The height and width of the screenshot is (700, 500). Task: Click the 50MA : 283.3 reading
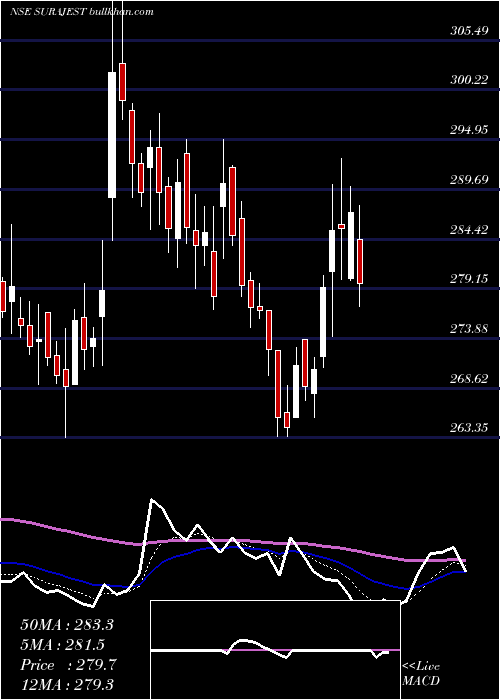pyautogui.click(x=67, y=625)
